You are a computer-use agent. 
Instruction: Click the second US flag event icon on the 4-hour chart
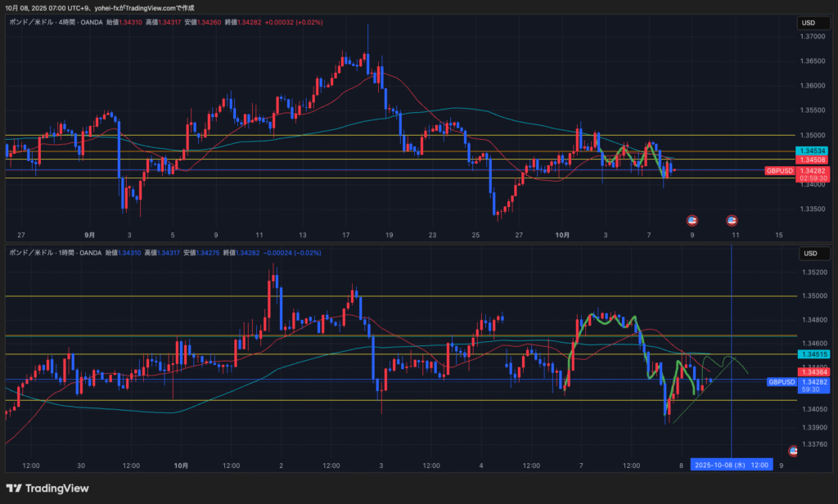click(x=732, y=220)
